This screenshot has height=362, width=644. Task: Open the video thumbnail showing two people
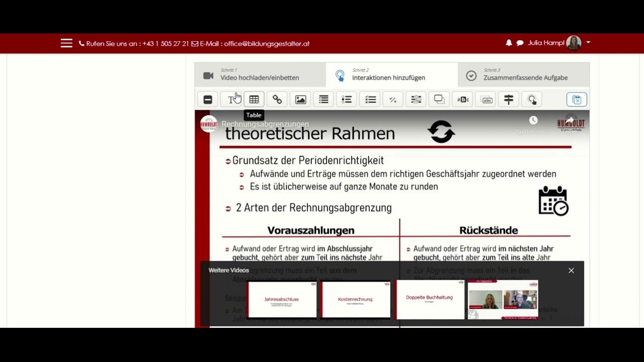click(503, 300)
